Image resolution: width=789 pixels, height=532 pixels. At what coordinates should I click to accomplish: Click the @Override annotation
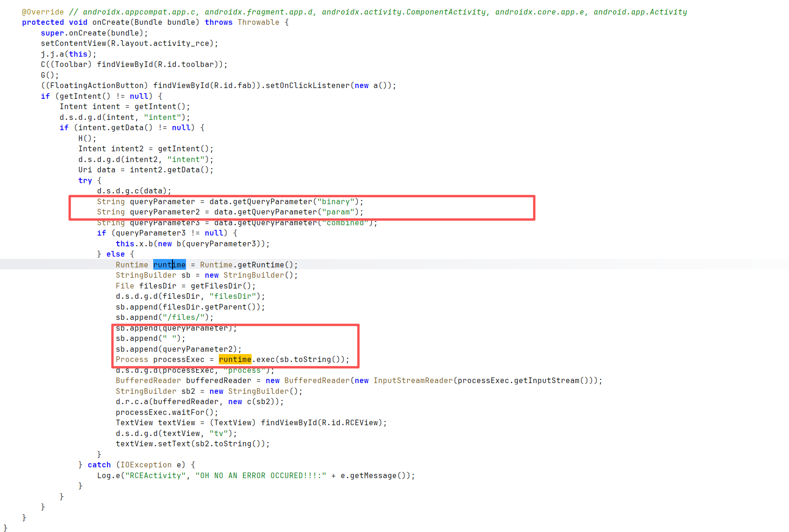pyautogui.click(x=43, y=12)
